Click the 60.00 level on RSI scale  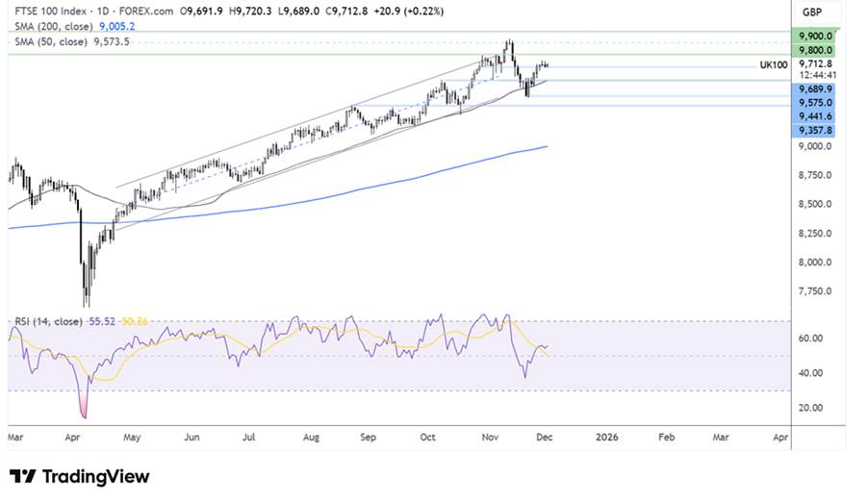tap(813, 339)
